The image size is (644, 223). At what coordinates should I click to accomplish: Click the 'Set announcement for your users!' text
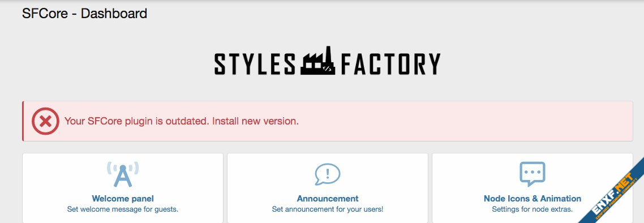coord(327,209)
